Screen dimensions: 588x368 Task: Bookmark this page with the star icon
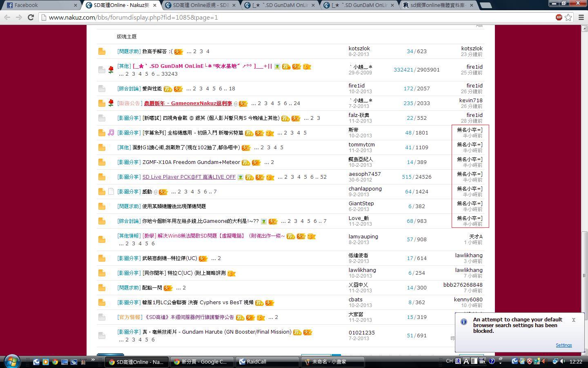tap(568, 17)
